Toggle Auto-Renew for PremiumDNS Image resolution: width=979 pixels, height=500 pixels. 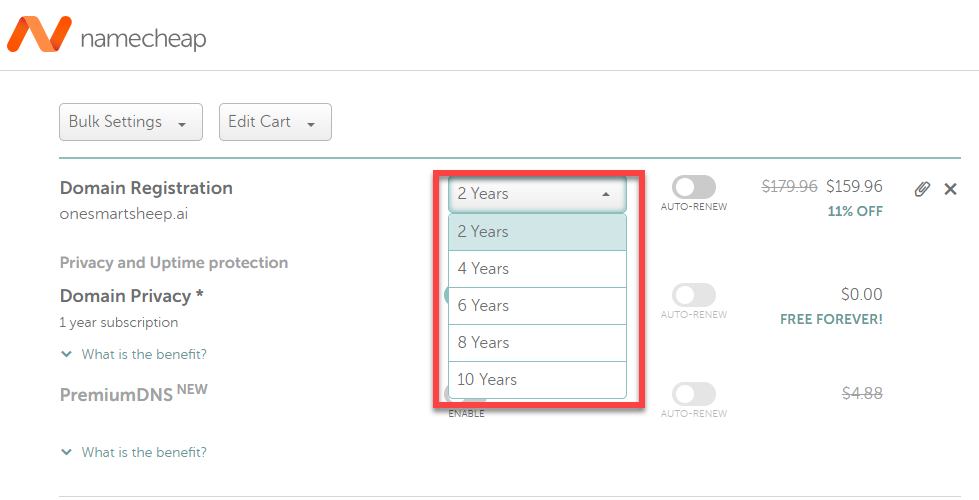pos(694,394)
